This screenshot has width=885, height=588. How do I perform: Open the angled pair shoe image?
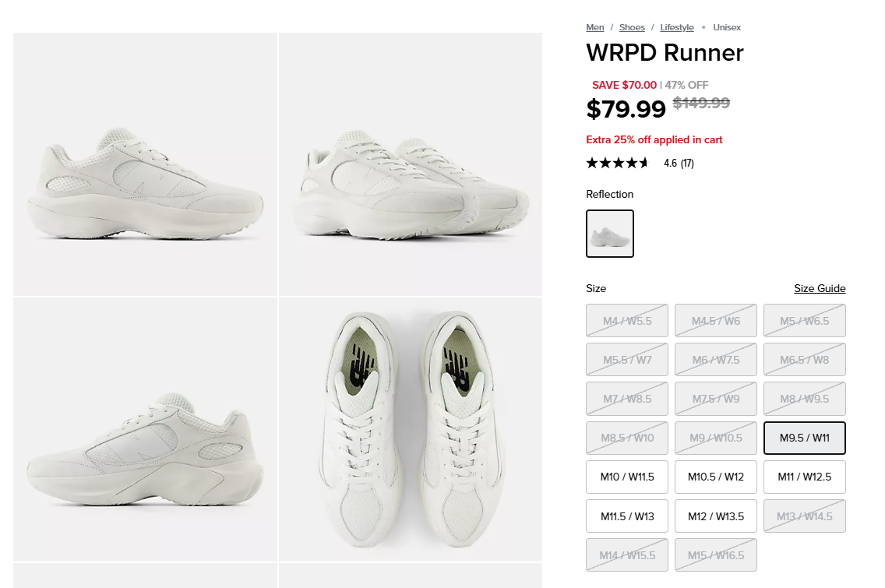coord(411,164)
